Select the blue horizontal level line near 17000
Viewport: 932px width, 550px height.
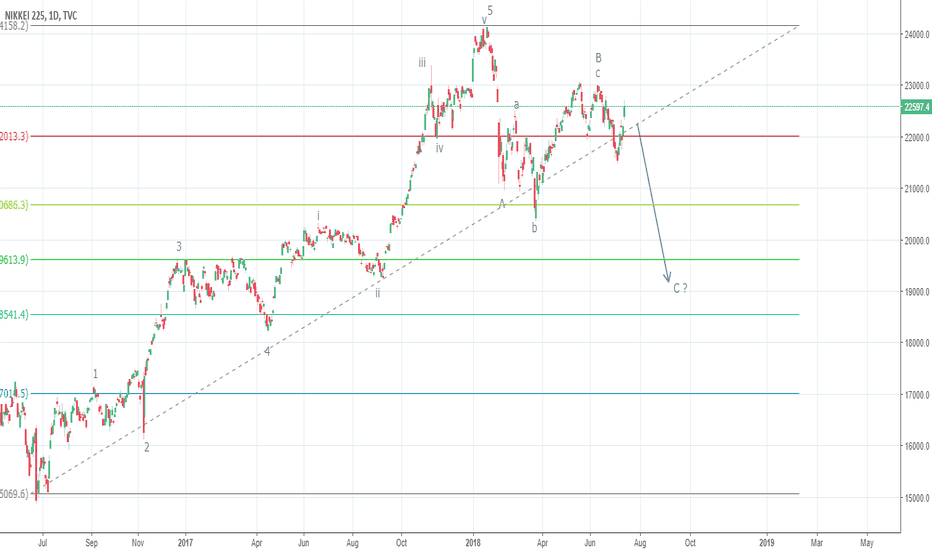click(416, 394)
